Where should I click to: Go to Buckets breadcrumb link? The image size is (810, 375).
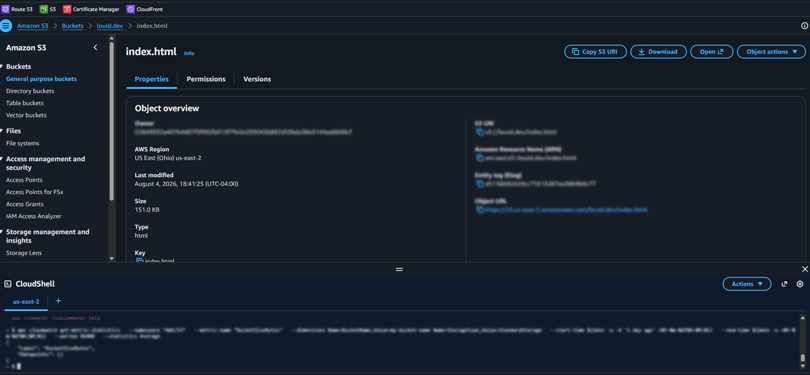coord(72,26)
